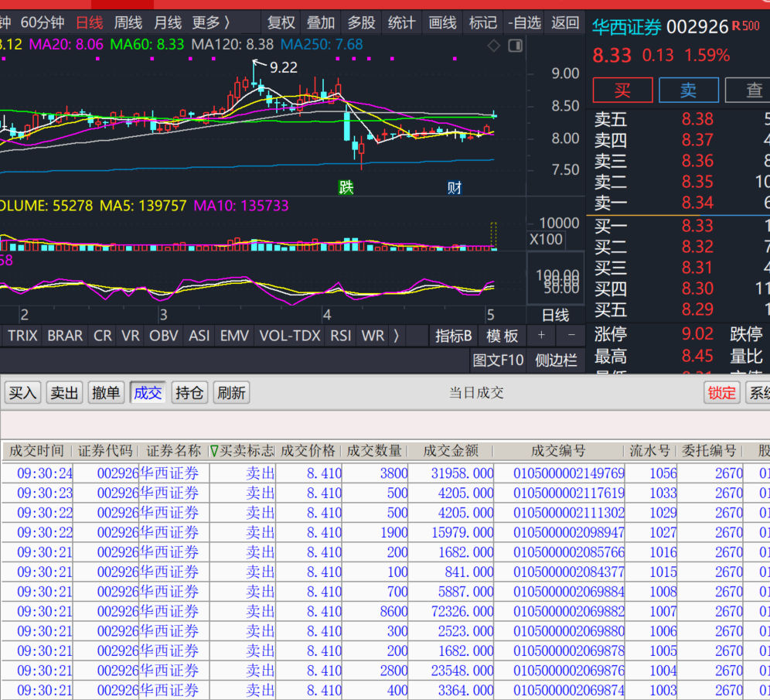Click the 华西证券 stock name header
The width and height of the screenshot is (770, 700).
626,27
